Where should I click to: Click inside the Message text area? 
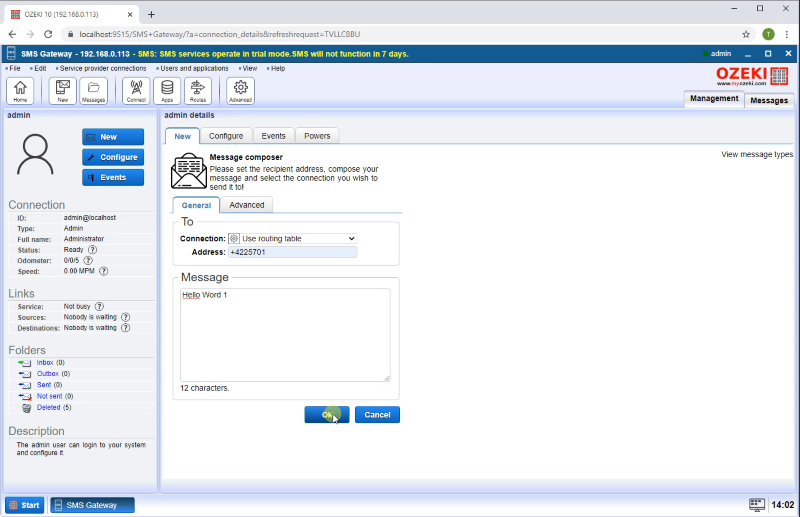click(x=285, y=335)
